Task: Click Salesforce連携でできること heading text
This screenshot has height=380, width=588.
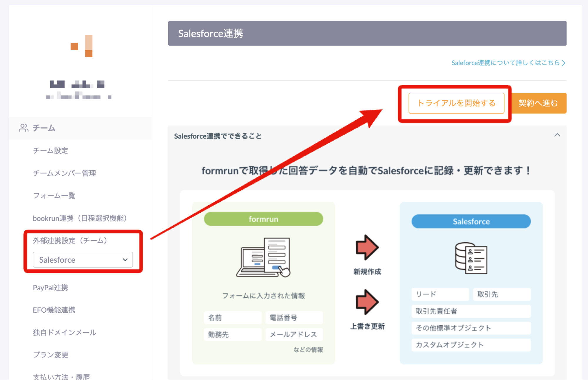Action: pyautogui.click(x=218, y=136)
